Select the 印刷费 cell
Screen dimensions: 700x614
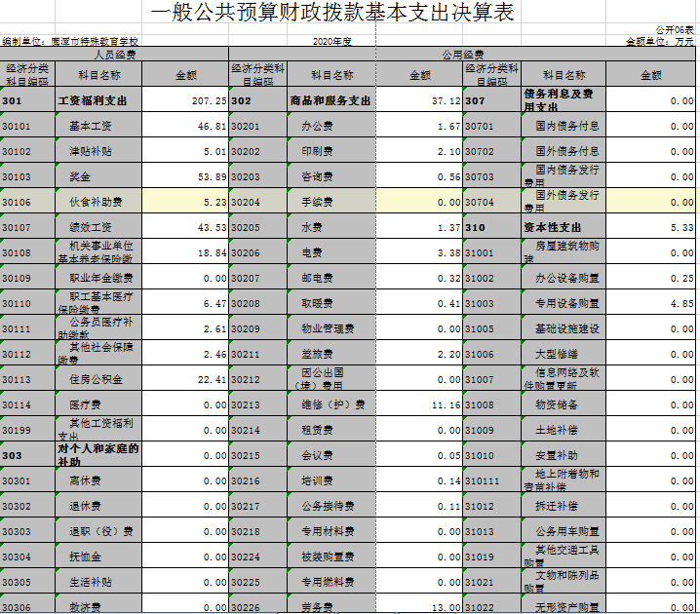pos(331,150)
